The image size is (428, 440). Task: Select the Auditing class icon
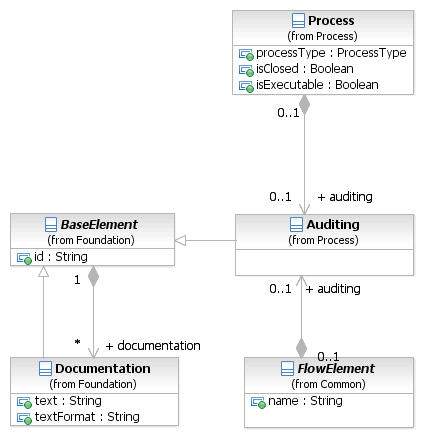click(296, 225)
